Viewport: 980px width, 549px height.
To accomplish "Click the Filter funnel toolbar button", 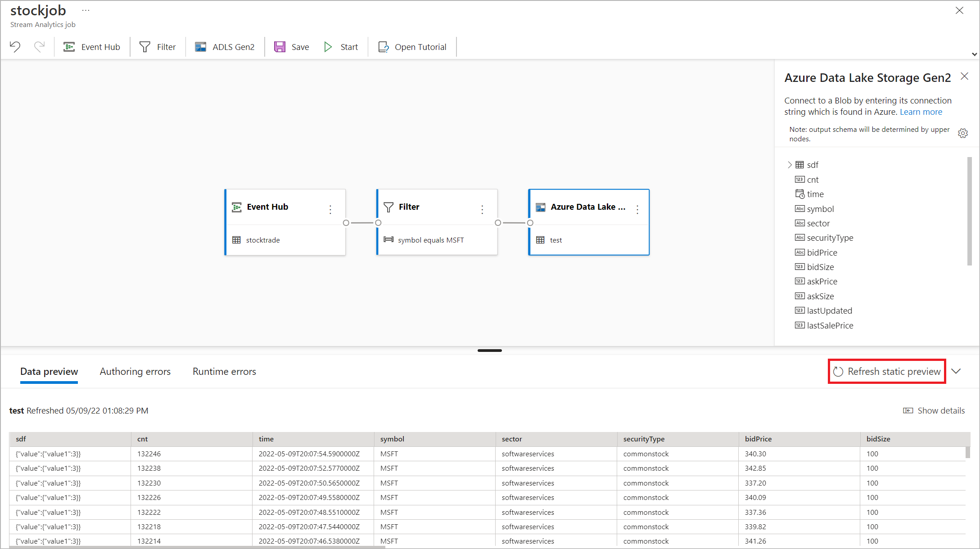I will (158, 47).
